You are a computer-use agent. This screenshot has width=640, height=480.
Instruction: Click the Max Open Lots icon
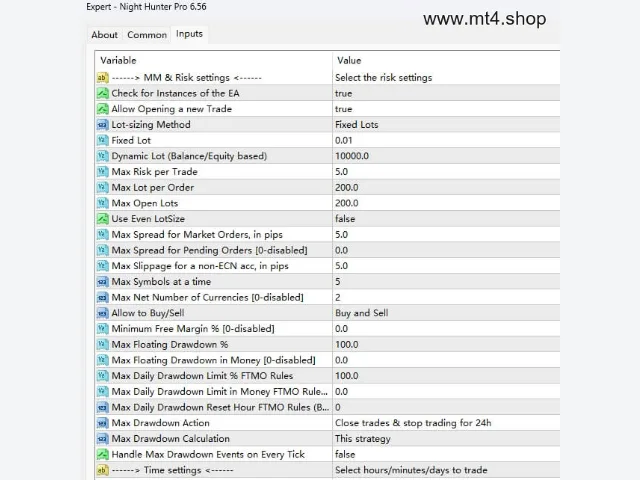tap(102, 203)
